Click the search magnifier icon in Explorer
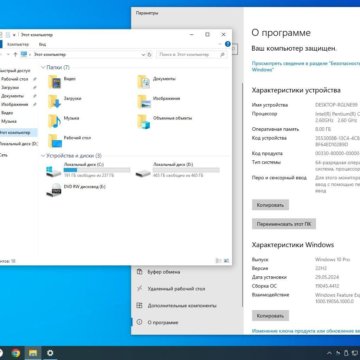The image size is (360, 360). 222,54
